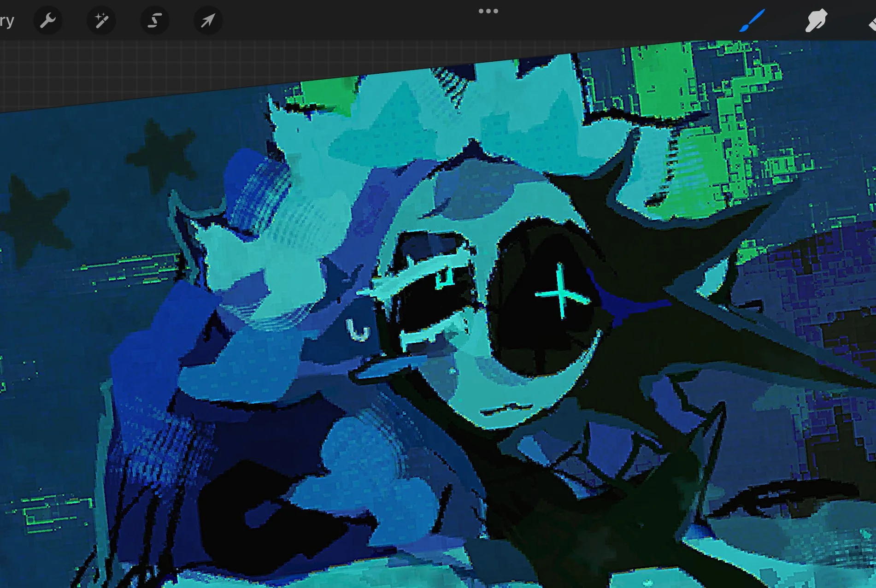This screenshot has height=588, width=876.
Task: Open the Adjustments magic wand menu
Action: (101, 20)
